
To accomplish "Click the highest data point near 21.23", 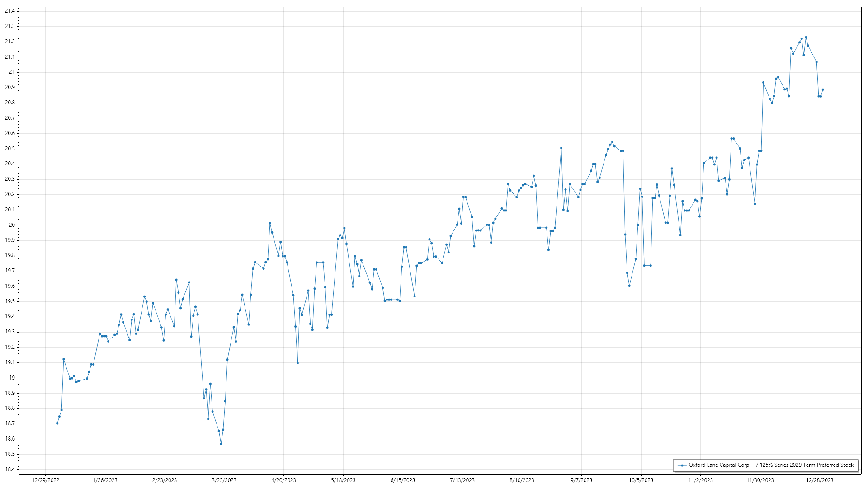I will [806, 38].
